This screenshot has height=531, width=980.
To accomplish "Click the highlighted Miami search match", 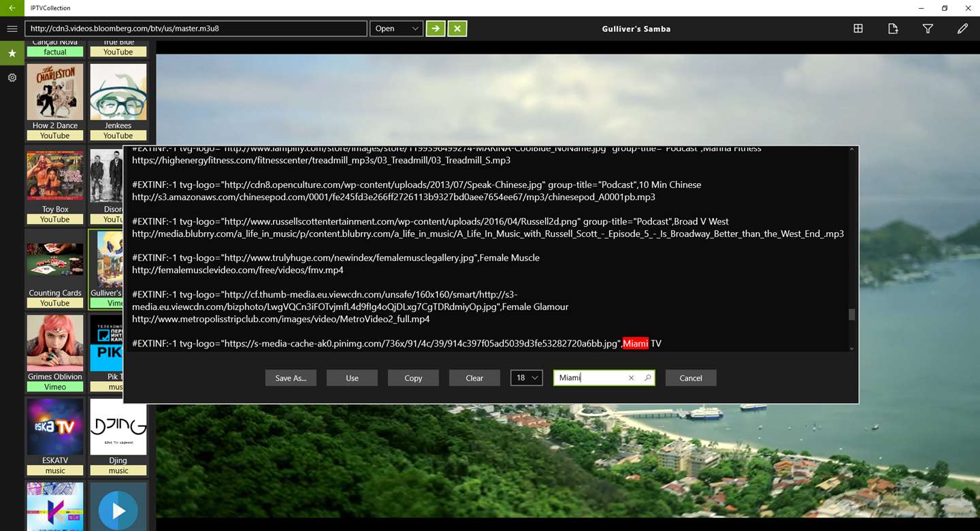I will 636,344.
